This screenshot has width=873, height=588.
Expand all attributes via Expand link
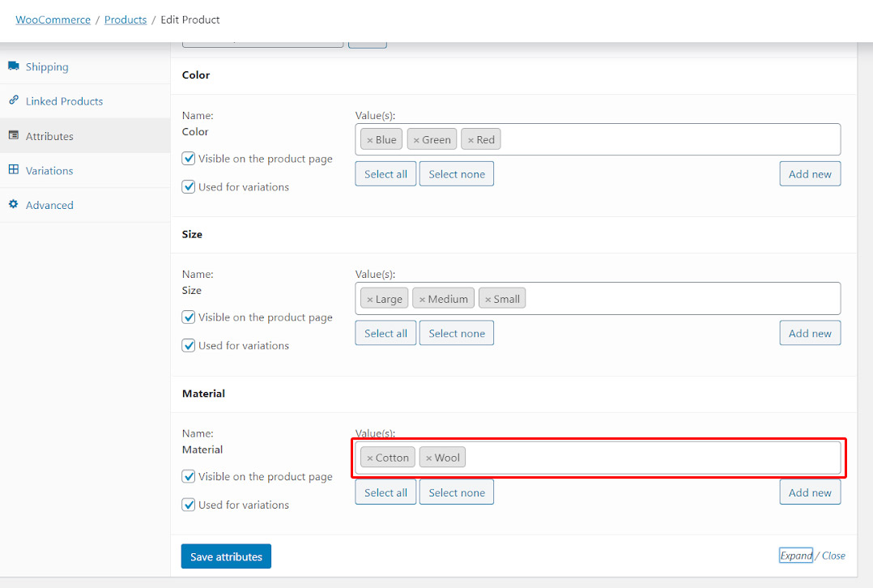click(x=795, y=555)
